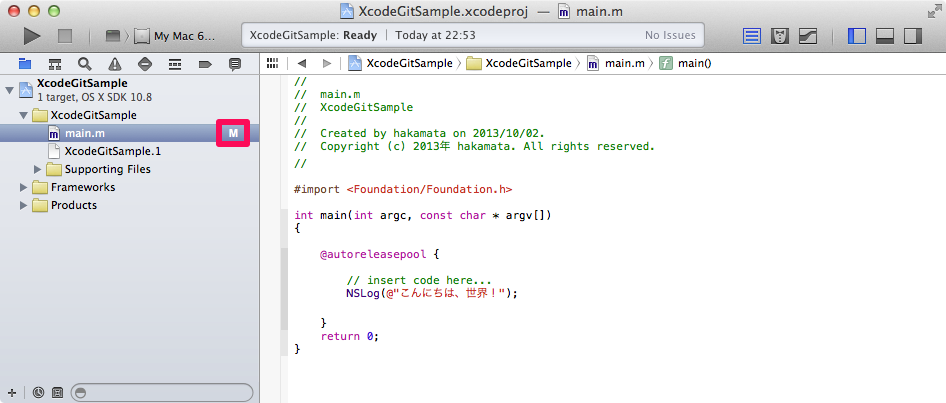Click the Run (play) button
The width and height of the screenshot is (946, 403).
pos(32,36)
